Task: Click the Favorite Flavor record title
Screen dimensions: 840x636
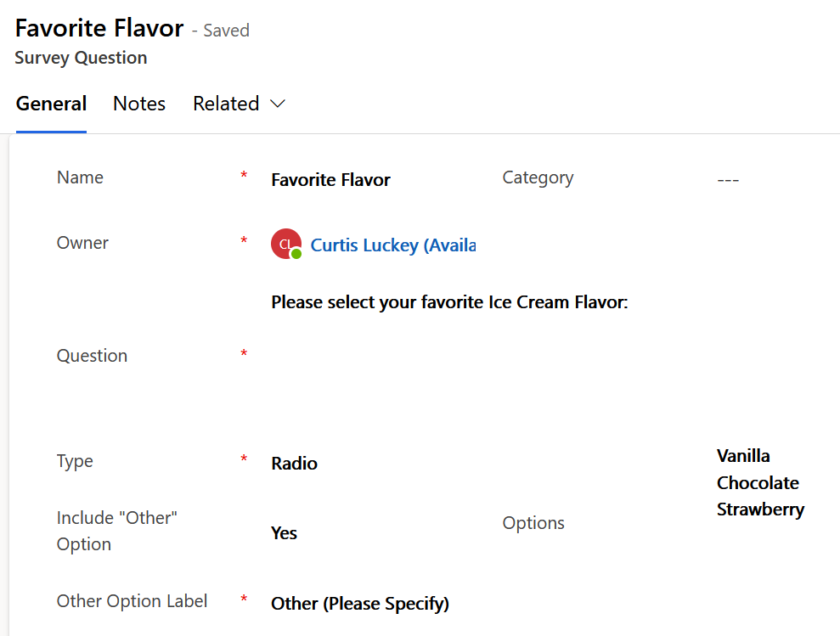Action: 99,28
